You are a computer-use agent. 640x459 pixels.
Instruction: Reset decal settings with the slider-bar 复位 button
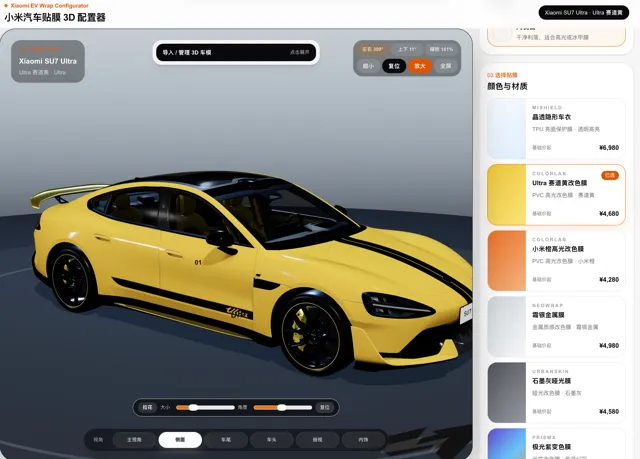324,407
